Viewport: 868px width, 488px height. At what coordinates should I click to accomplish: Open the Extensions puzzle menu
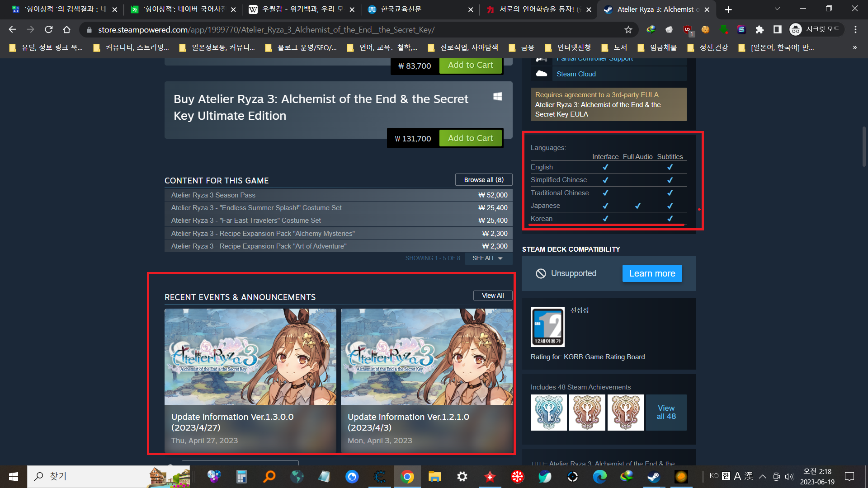(x=759, y=29)
